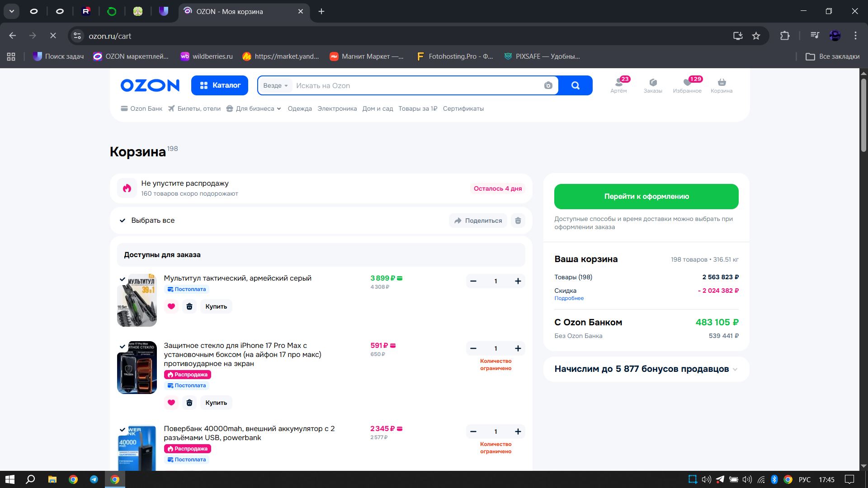The width and height of the screenshot is (868, 488).
Task: Open the Везде search scope dropdown
Action: point(275,86)
